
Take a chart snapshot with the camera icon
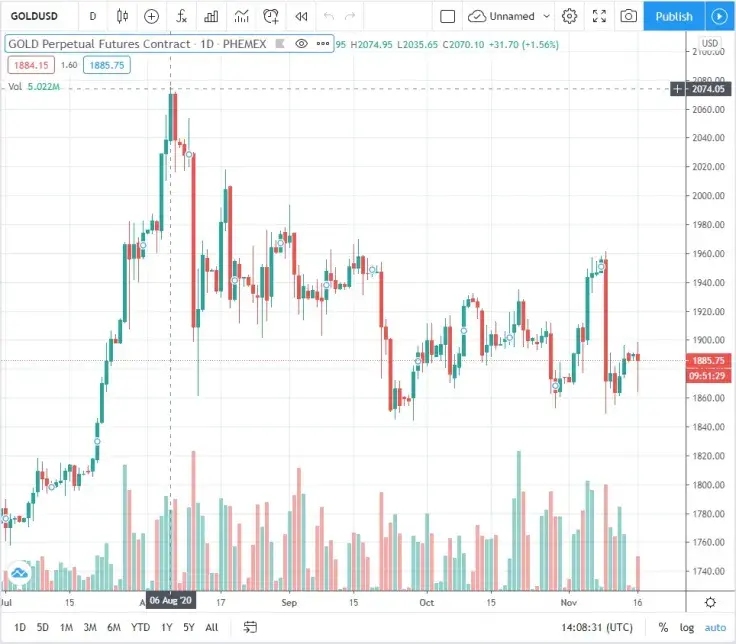(629, 16)
